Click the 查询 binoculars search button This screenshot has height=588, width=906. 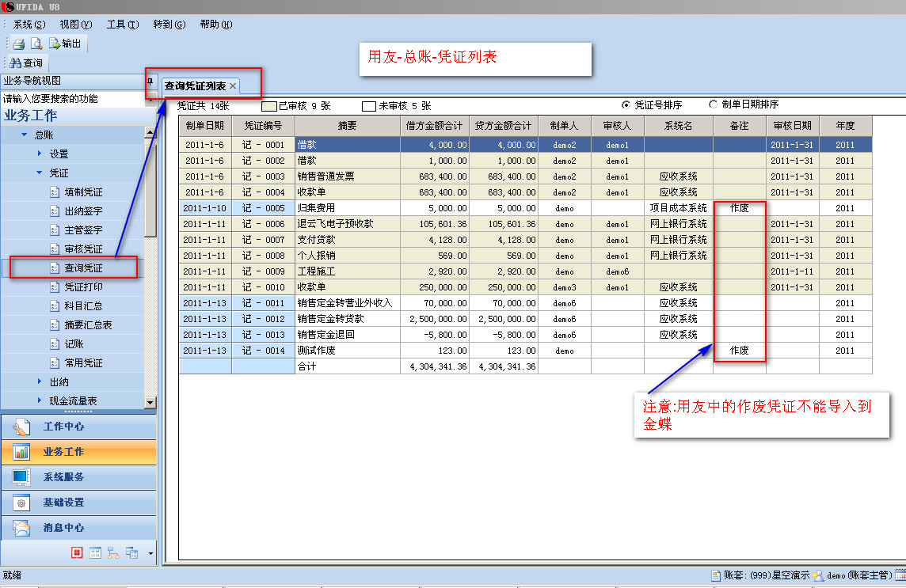(x=26, y=63)
